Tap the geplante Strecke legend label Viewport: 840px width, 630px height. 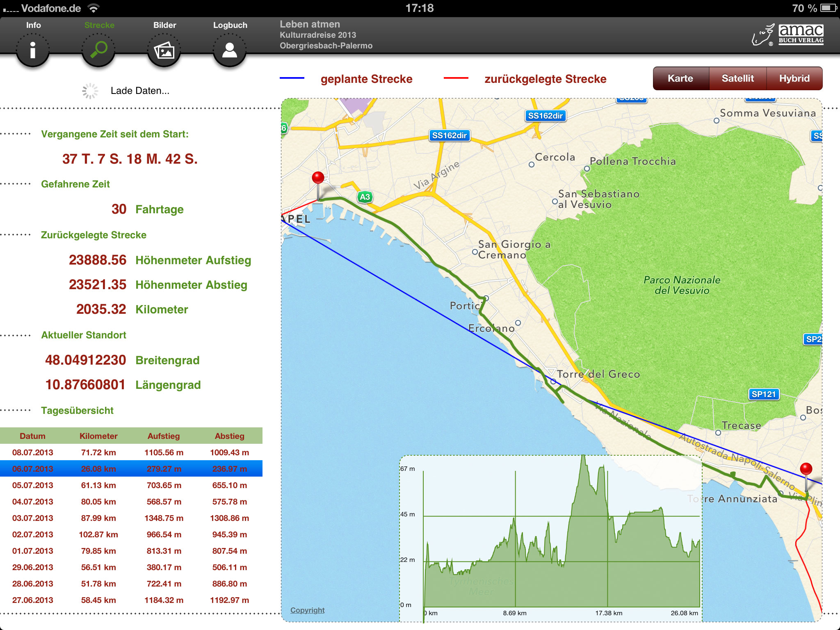(x=366, y=79)
